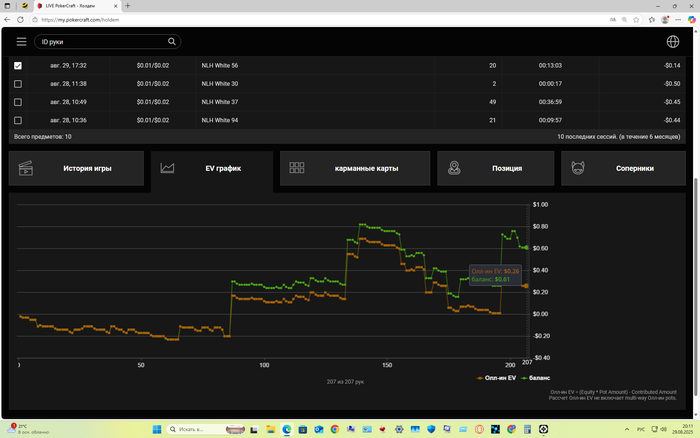700x438 pixels.
Task: Open Read Aloud icon in address bar
Action: pyautogui.click(x=613, y=20)
